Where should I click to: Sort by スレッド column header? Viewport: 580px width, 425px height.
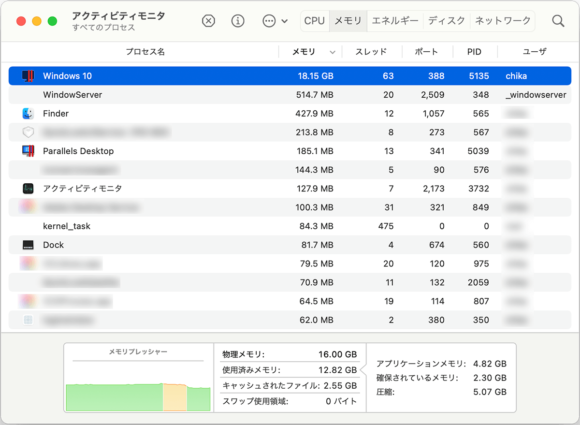click(371, 52)
